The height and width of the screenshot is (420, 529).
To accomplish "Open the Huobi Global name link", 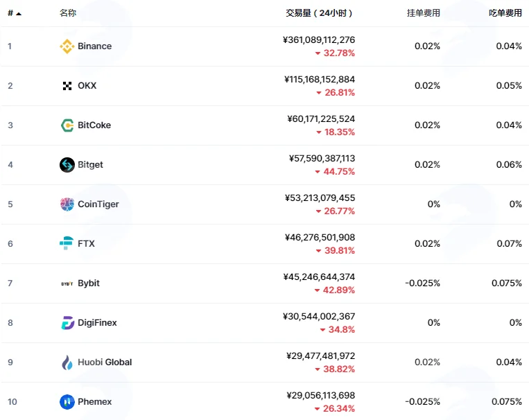I will (105, 362).
